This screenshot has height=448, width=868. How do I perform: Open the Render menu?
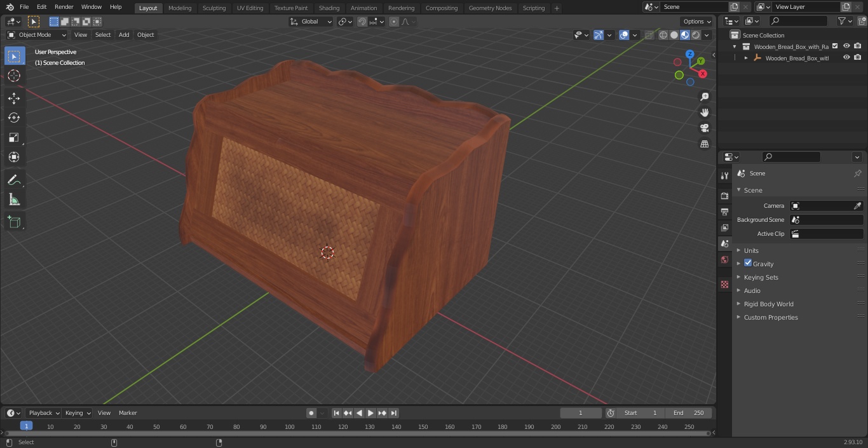point(64,7)
